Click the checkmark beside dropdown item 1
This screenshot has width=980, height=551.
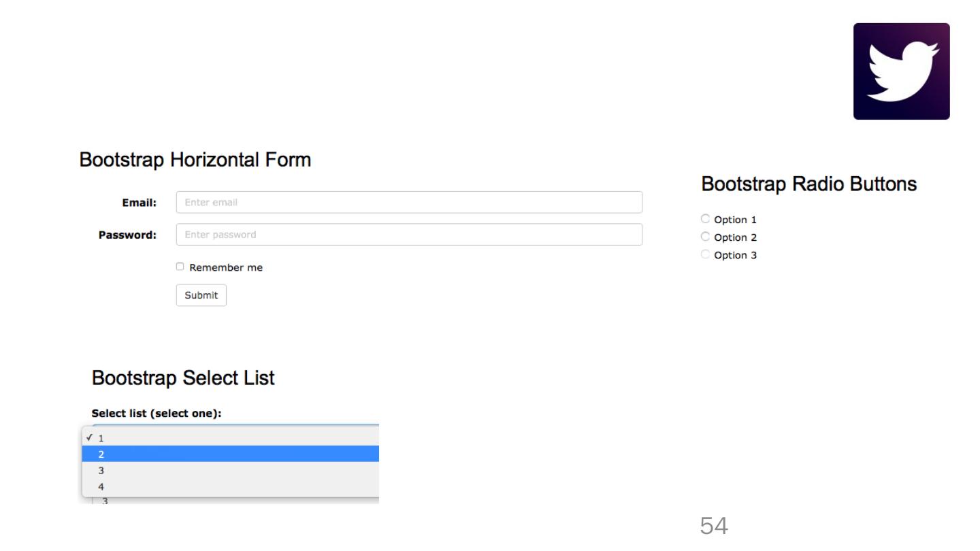pos(89,437)
